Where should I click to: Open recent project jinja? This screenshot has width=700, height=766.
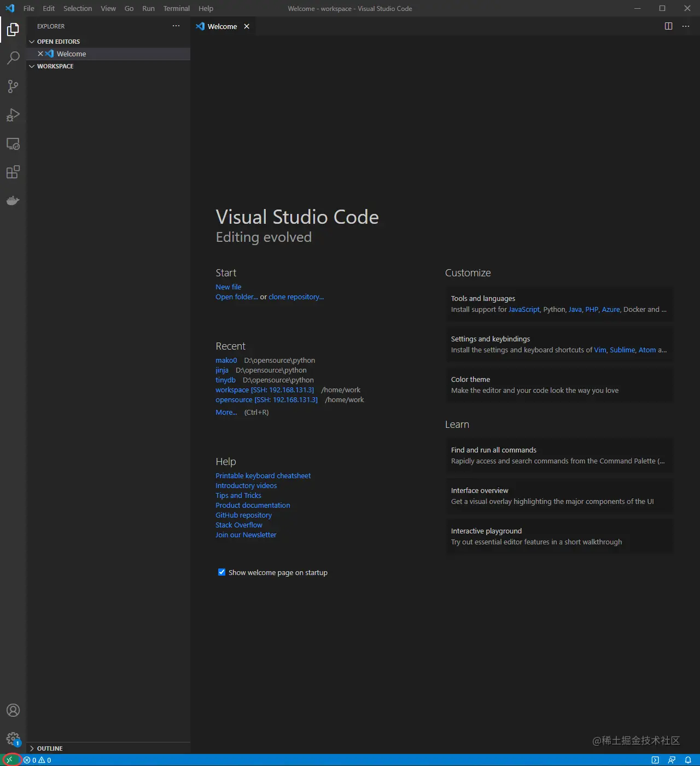tap(222, 370)
